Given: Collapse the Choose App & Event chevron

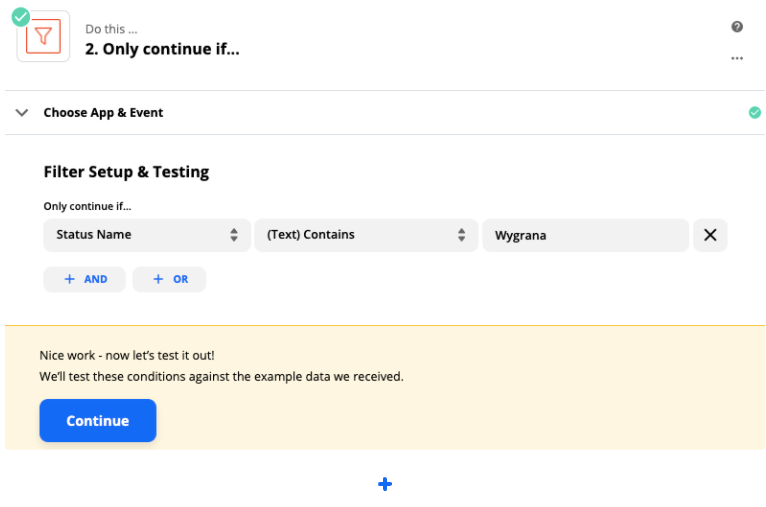Looking at the screenshot, I should pos(21,113).
